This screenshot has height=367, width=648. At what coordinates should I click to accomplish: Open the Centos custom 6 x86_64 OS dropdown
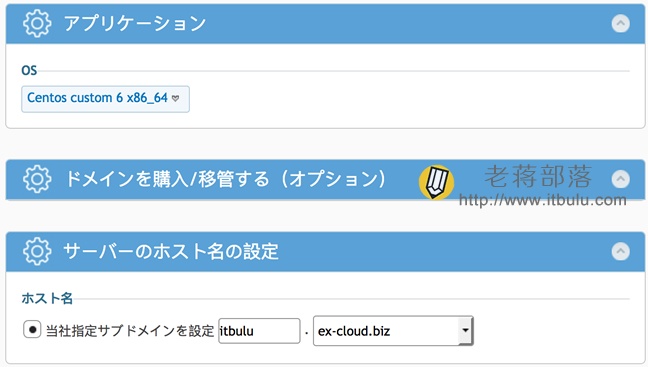(x=105, y=99)
